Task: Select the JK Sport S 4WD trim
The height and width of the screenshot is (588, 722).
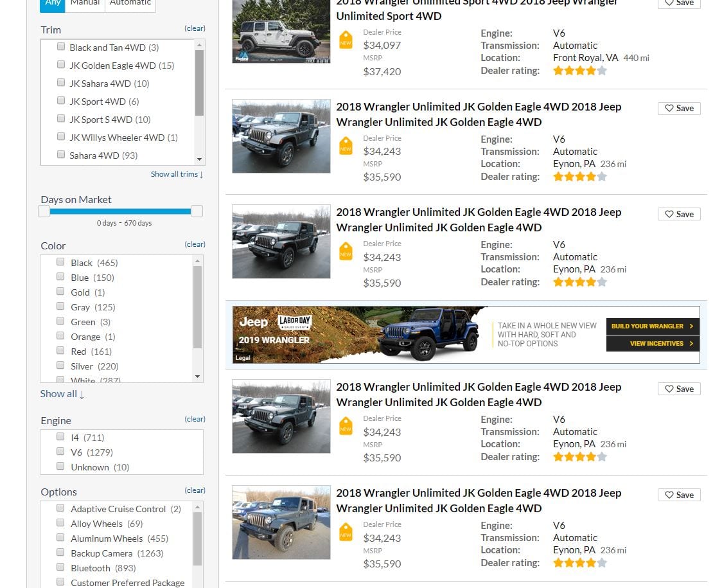Action: [x=61, y=118]
